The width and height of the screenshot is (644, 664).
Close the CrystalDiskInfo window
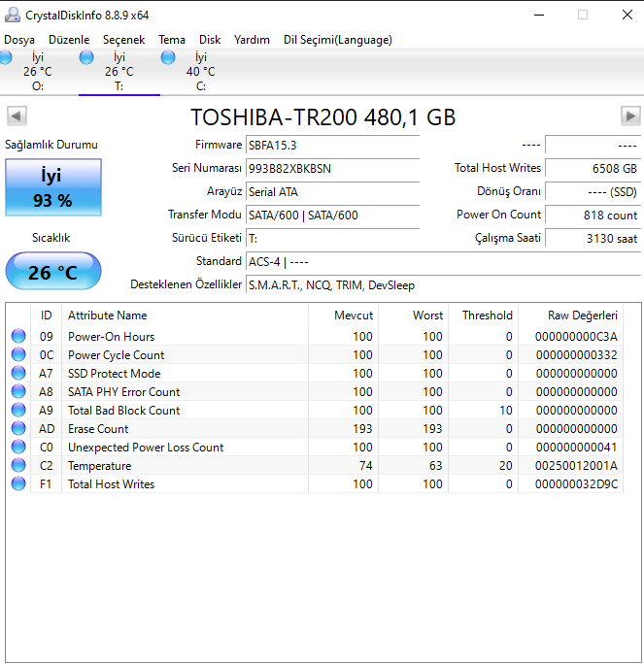pos(627,15)
